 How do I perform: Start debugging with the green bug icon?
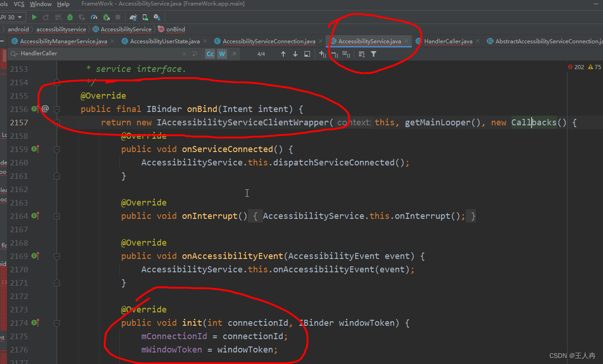(70, 17)
